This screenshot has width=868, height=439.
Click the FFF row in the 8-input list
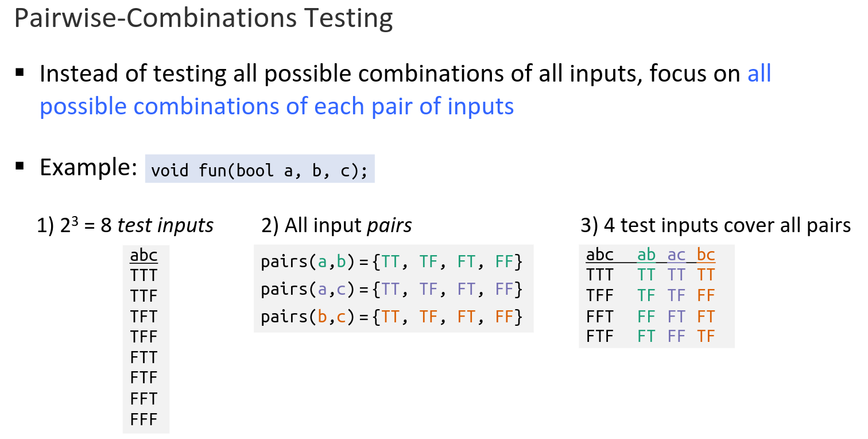(x=144, y=419)
